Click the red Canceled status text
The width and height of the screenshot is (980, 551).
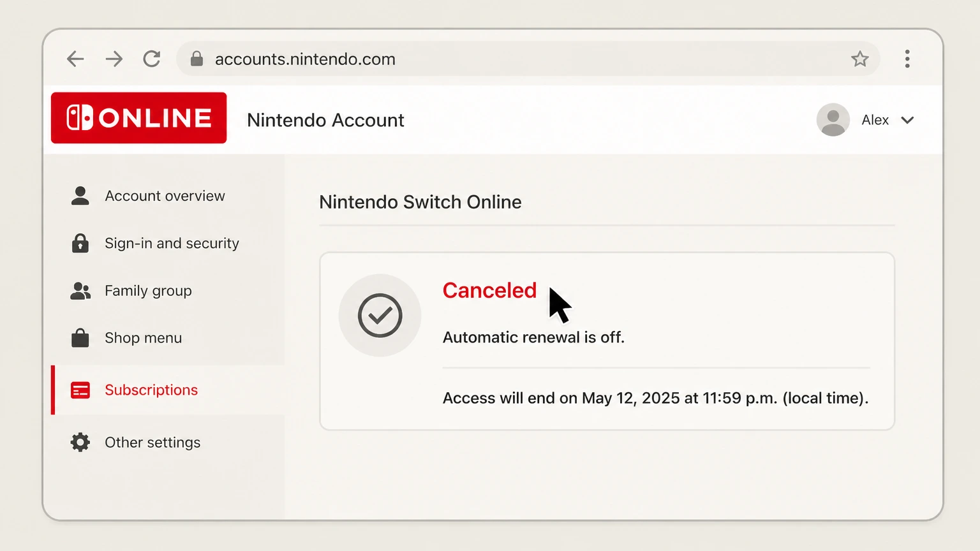point(489,290)
